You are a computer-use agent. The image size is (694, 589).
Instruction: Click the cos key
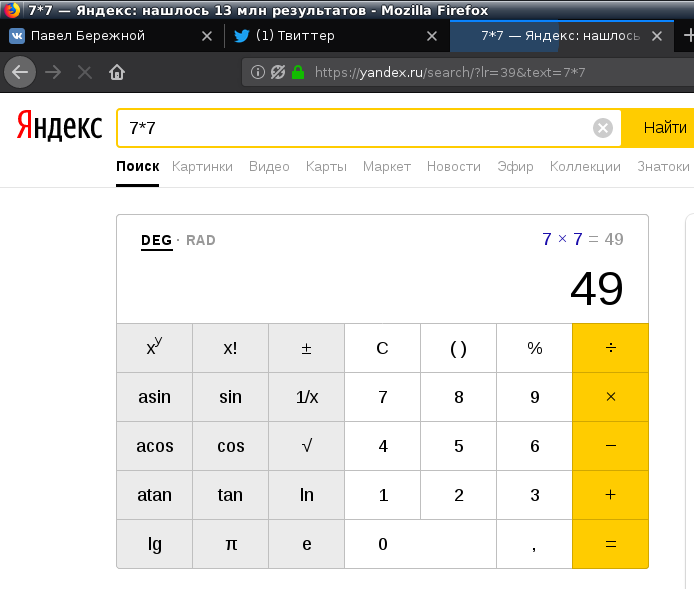pyautogui.click(x=231, y=446)
